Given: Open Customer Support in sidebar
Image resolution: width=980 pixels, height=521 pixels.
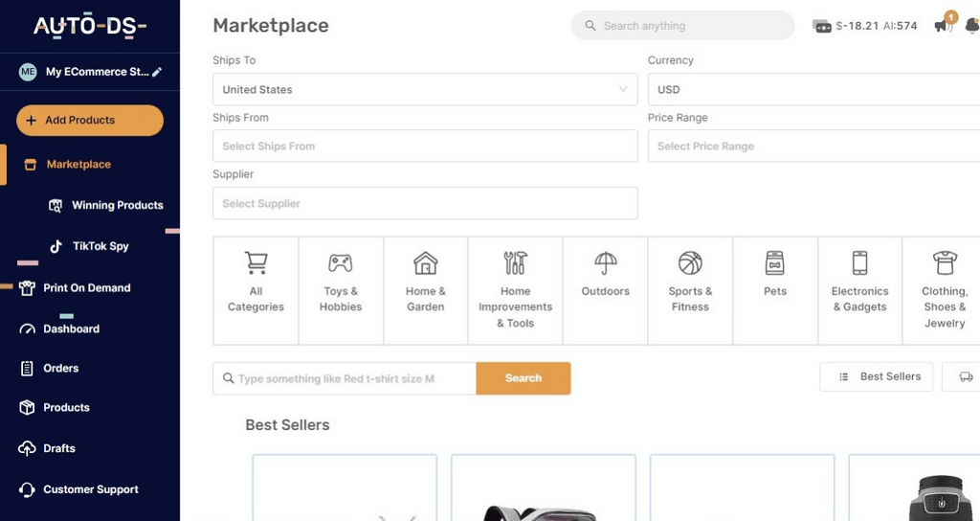Looking at the screenshot, I should pos(91,489).
